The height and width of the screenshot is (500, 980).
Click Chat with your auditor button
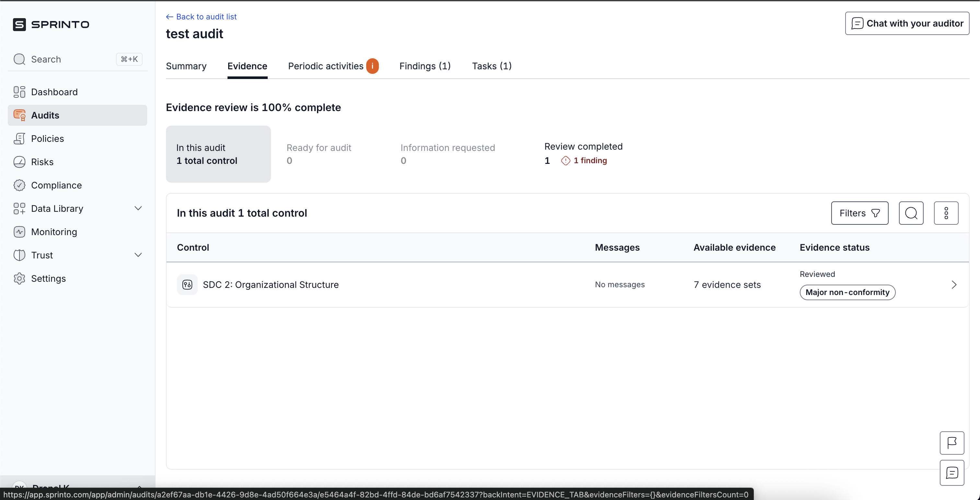(x=907, y=24)
